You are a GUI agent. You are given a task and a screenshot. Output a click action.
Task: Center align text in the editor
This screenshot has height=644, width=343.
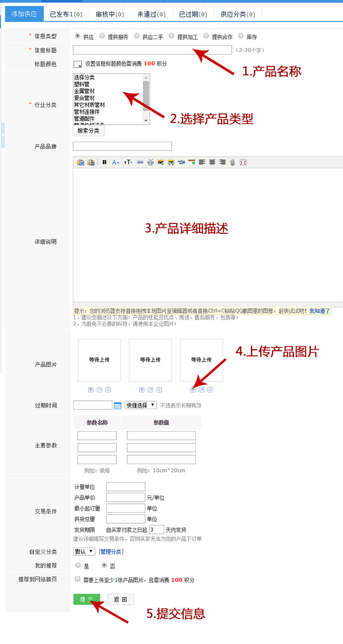point(212,162)
